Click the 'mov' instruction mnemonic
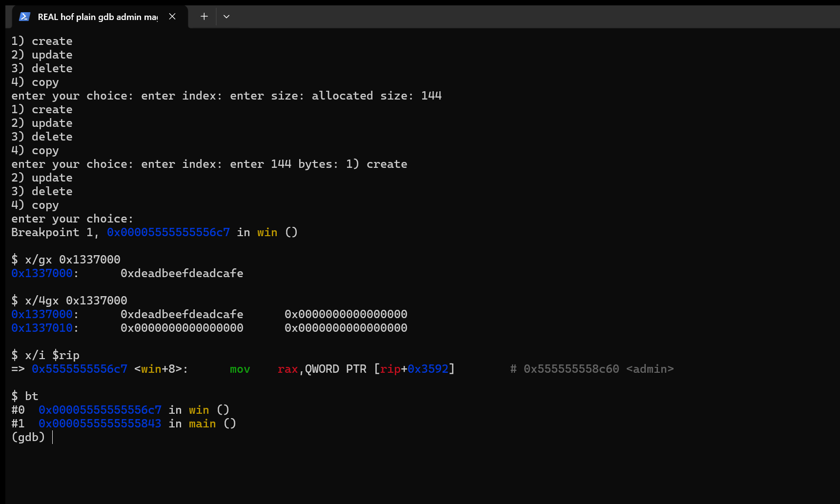 point(240,369)
